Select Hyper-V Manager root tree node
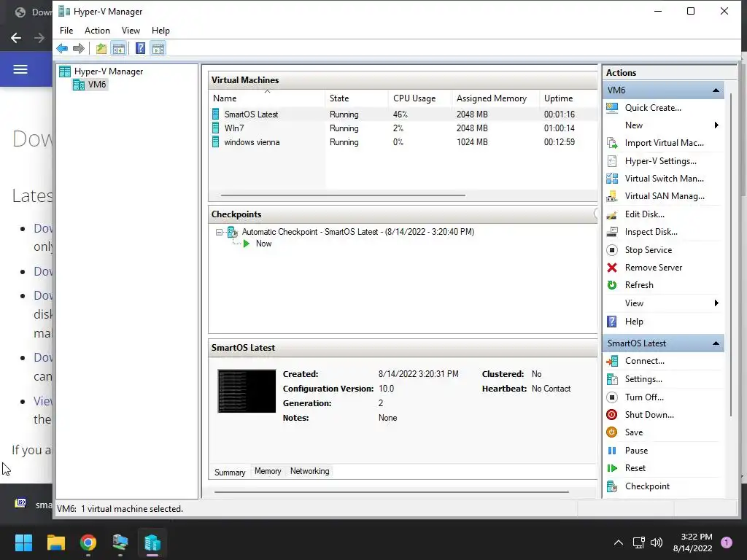 click(109, 71)
